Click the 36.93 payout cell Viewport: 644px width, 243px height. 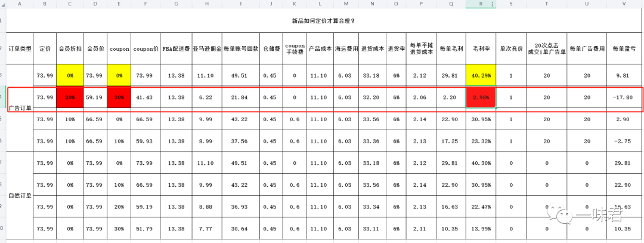click(241, 207)
